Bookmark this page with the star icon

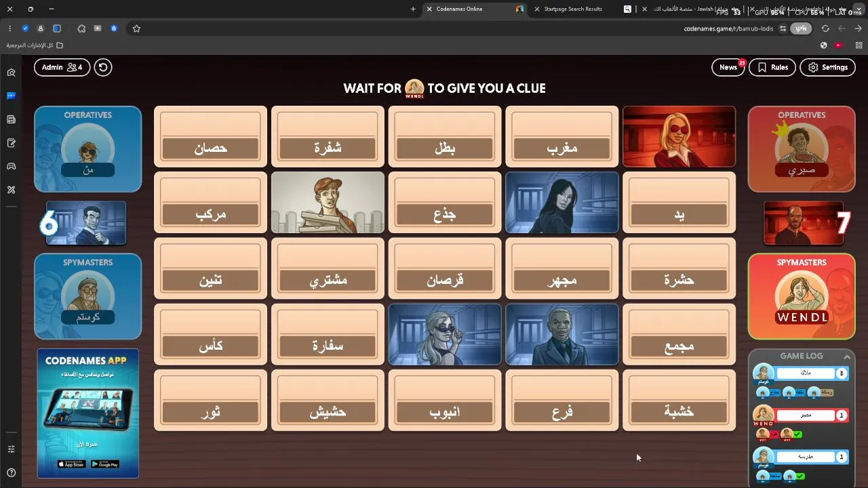(x=136, y=28)
